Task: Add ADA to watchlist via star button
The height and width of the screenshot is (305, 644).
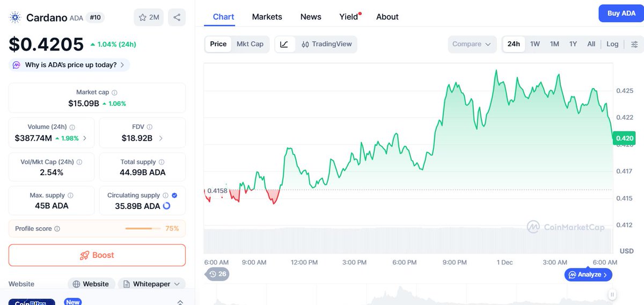Action: (x=149, y=17)
